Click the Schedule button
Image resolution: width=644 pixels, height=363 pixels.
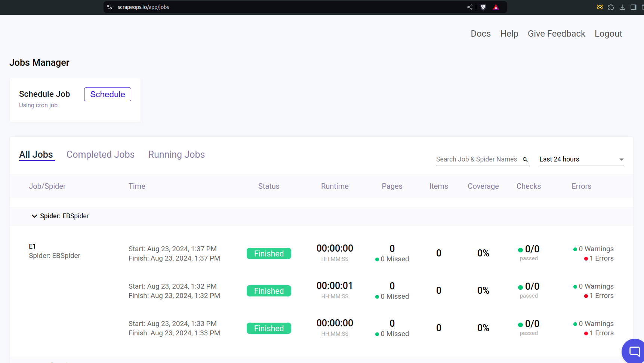(107, 94)
